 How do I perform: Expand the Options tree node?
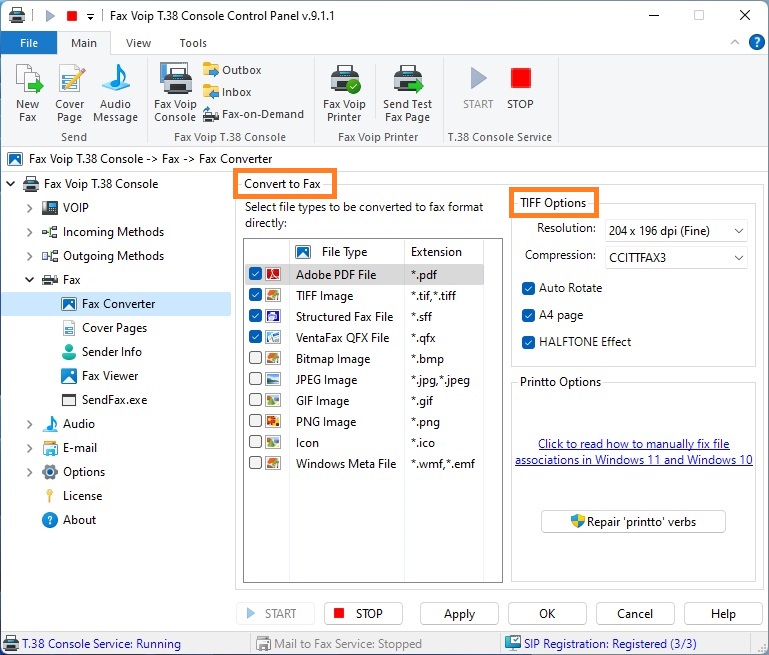click(29, 472)
